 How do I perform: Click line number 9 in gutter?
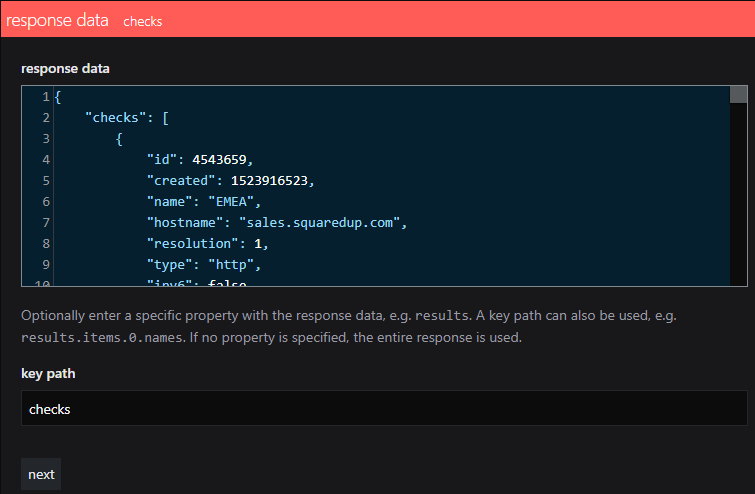[x=46, y=265]
